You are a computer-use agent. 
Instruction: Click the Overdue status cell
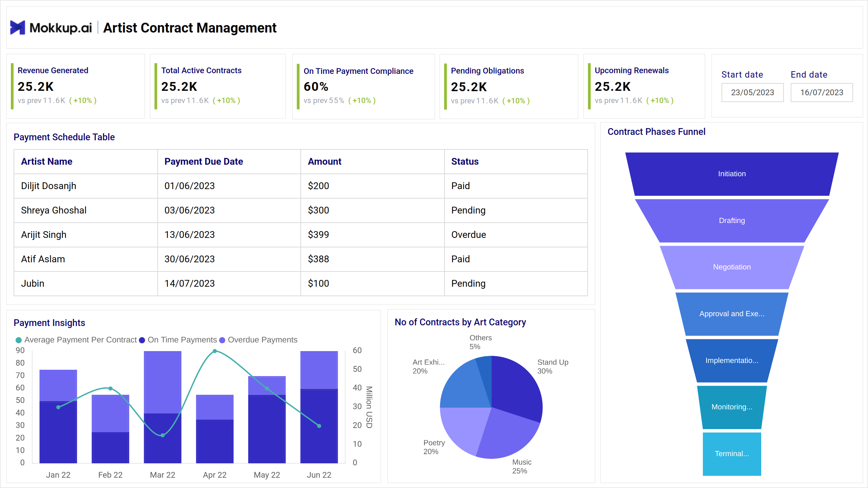[516, 235]
